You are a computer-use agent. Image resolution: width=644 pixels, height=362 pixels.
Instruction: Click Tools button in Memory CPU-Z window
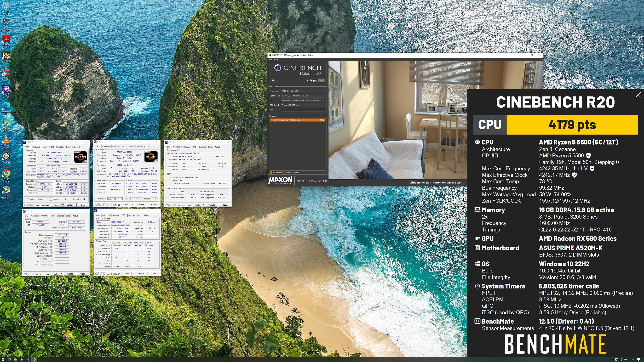(x=55, y=274)
